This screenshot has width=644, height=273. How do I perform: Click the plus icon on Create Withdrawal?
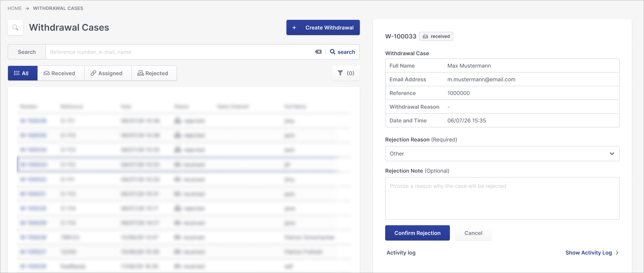pyautogui.click(x=294, y=27)
